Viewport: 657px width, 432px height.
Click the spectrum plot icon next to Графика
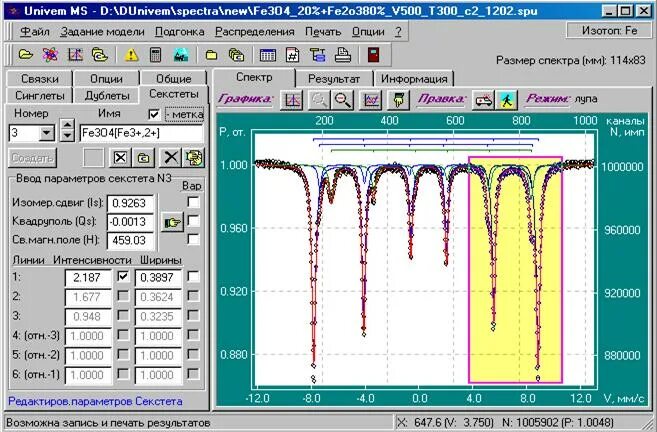click(x=292, y=100)
